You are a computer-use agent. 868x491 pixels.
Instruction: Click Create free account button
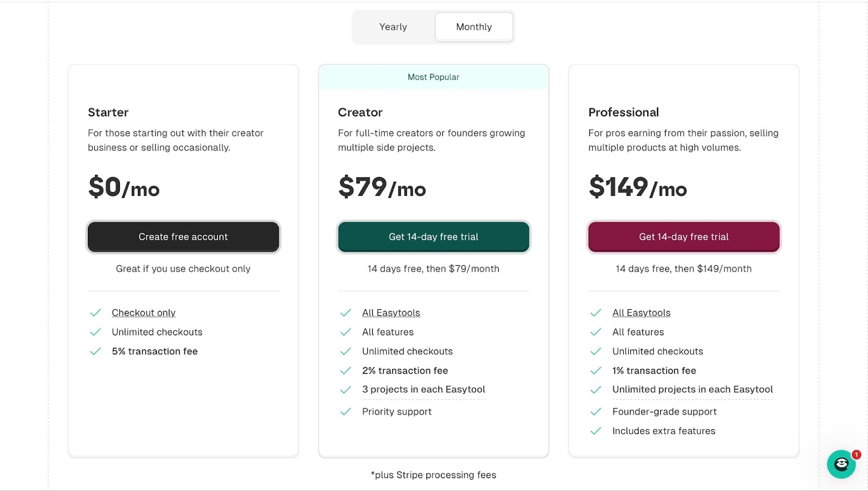click(183, 237)
